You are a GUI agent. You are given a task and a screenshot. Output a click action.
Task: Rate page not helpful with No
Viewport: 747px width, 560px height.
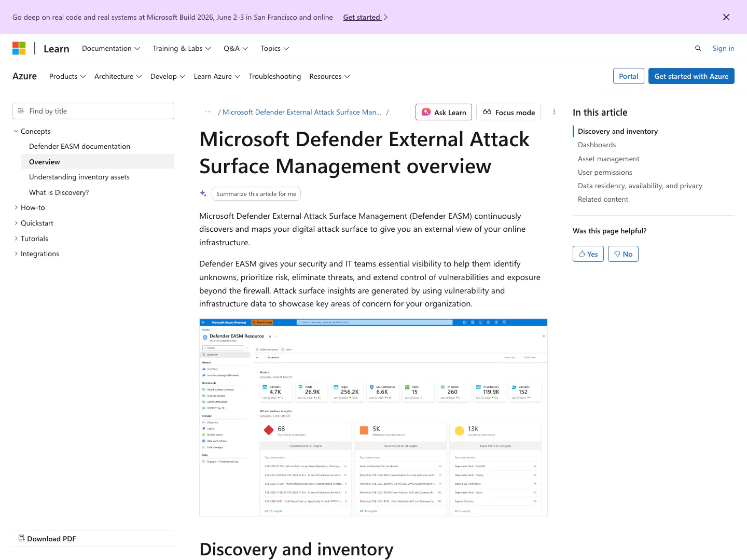click(623, 254)
